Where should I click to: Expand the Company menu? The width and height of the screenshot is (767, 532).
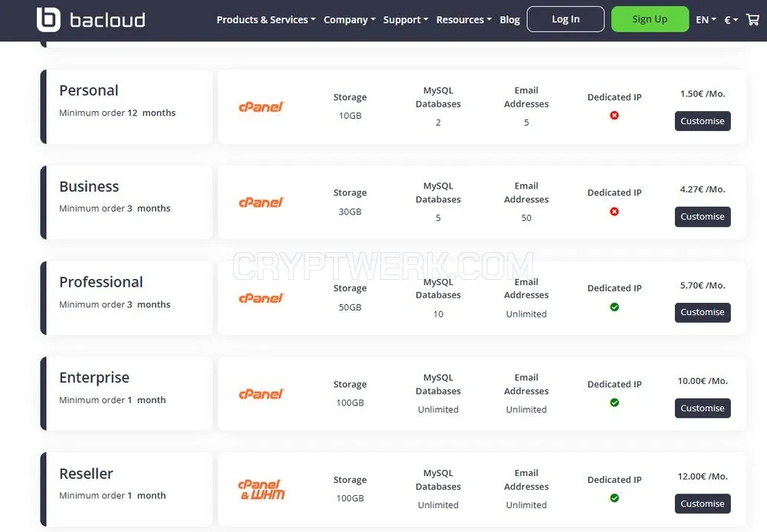[x=349, y=20]
